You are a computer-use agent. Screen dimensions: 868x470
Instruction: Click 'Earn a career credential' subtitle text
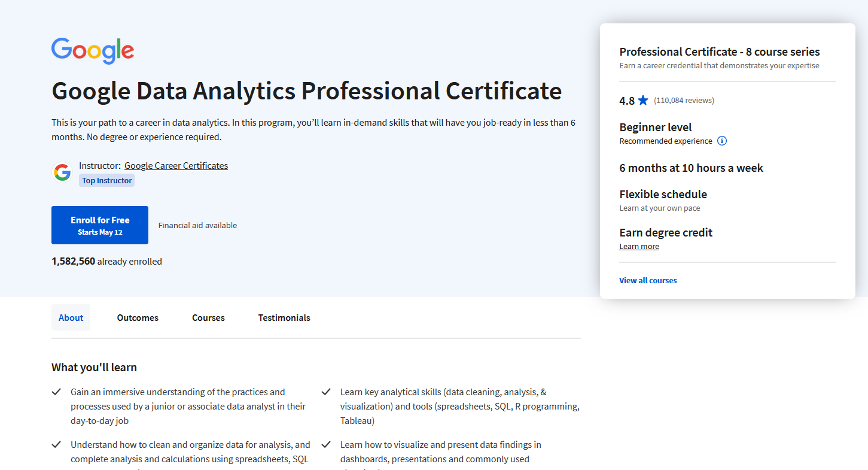click(720, 66)
